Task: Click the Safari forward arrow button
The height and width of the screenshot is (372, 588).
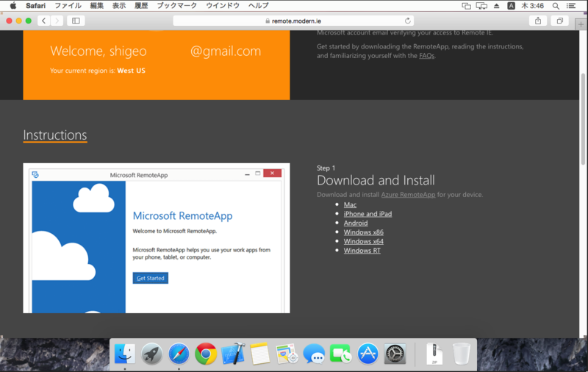Action: [x=57, y=21]
